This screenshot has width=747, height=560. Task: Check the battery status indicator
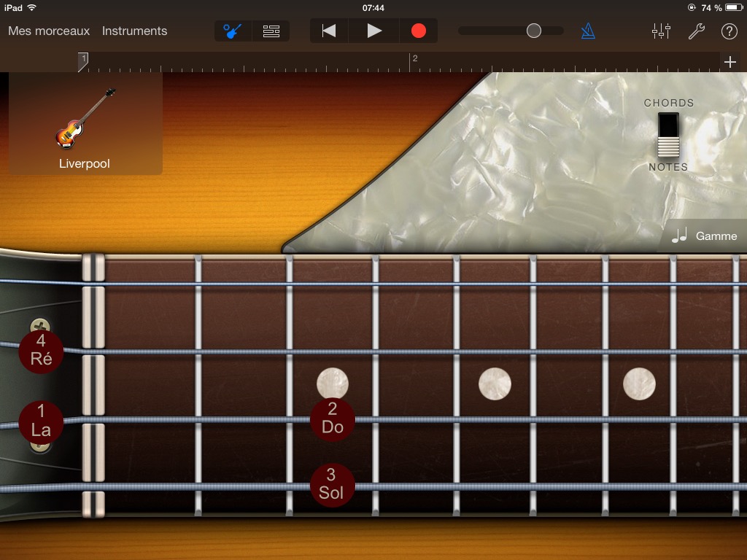[734, 7]
